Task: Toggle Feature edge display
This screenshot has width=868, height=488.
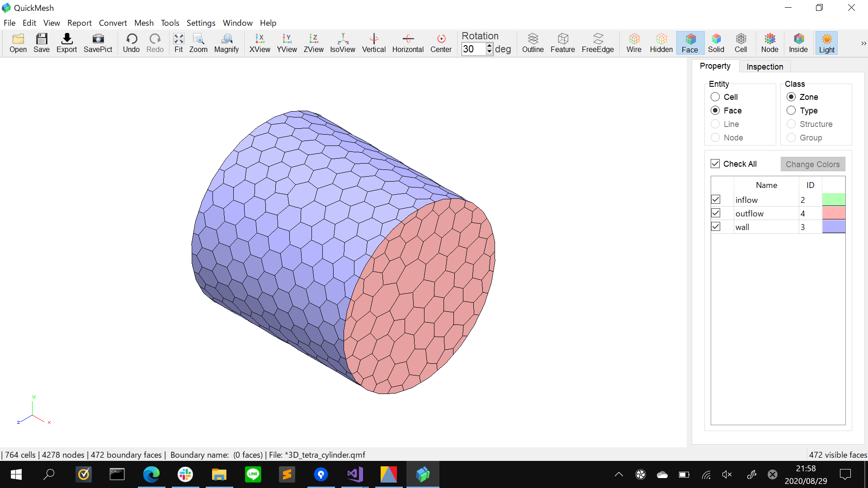Action: (563, 43)
